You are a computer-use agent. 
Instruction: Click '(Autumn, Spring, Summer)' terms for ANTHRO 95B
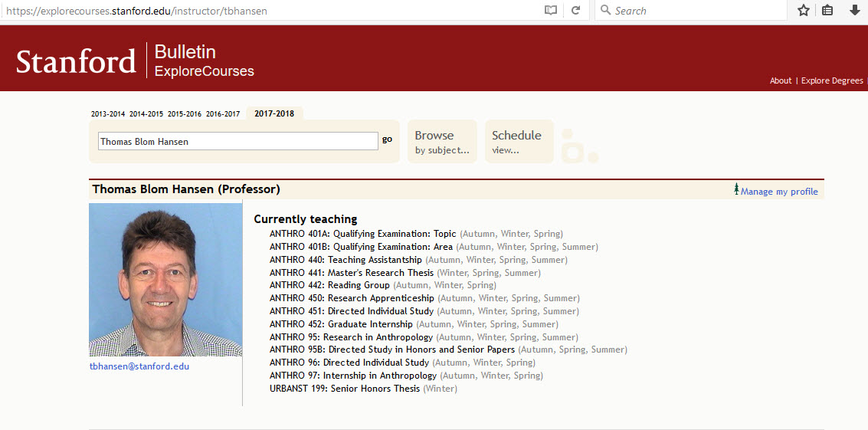(572, 350)
